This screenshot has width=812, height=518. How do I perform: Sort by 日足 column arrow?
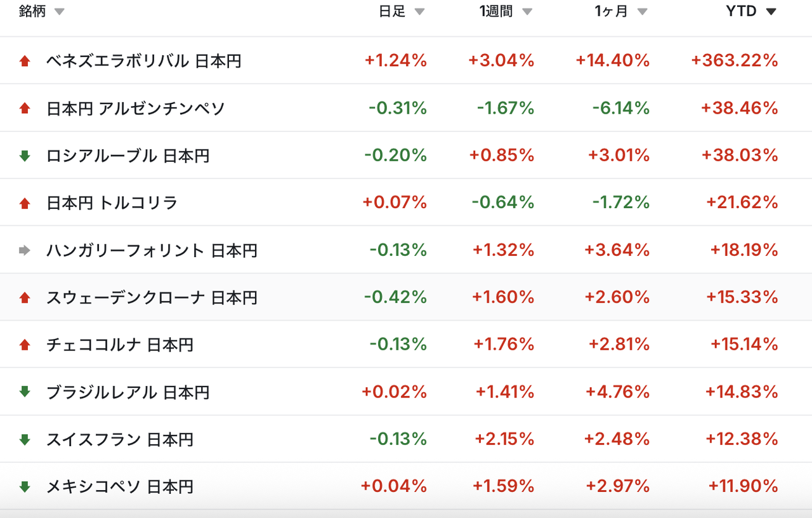[419, 12]
